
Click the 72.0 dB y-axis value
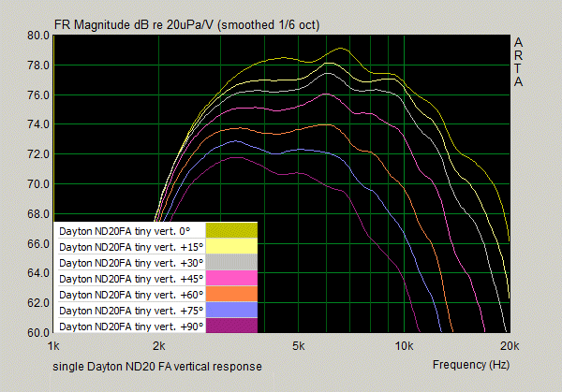tap(38, 154)
